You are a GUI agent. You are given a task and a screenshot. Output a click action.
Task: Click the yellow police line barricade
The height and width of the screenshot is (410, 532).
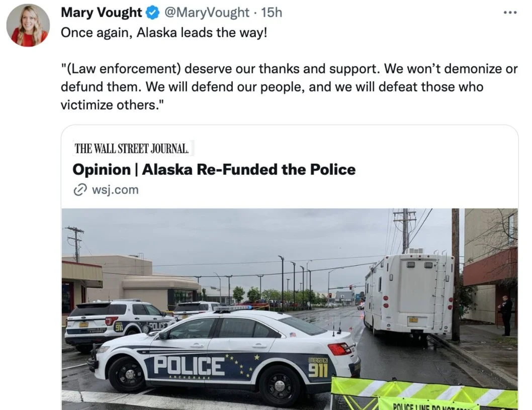(x=424, y=394)
